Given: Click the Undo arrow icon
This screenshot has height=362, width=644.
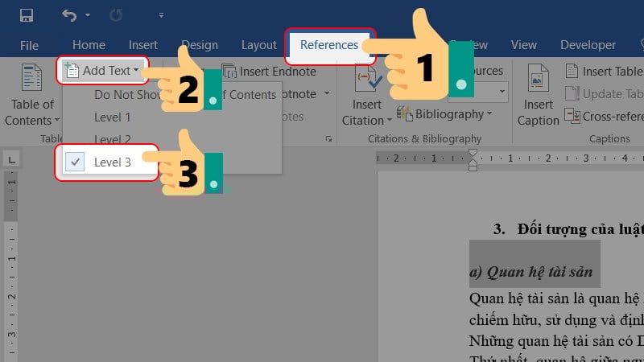Looking at the screenshot, I should click(69, 15).
